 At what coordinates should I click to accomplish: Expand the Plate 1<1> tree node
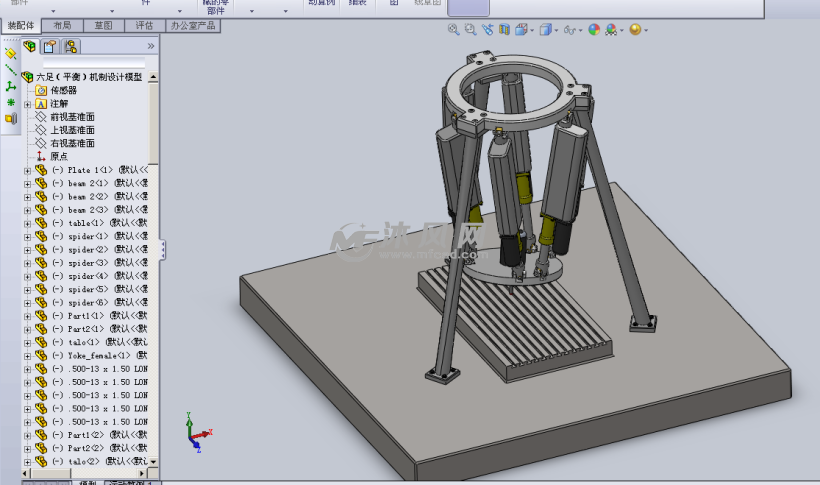[x=28, y=170]
